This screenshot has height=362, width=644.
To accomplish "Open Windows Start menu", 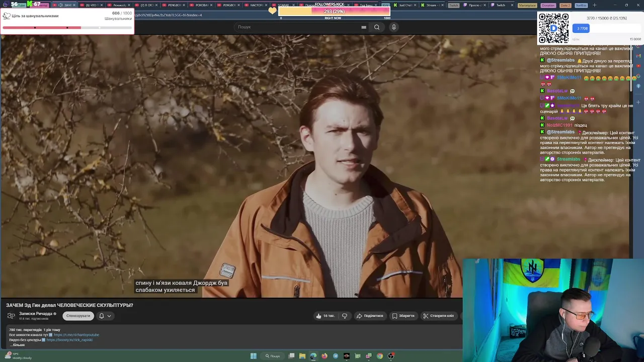I will pyautogui.click(x=254, y=356).
